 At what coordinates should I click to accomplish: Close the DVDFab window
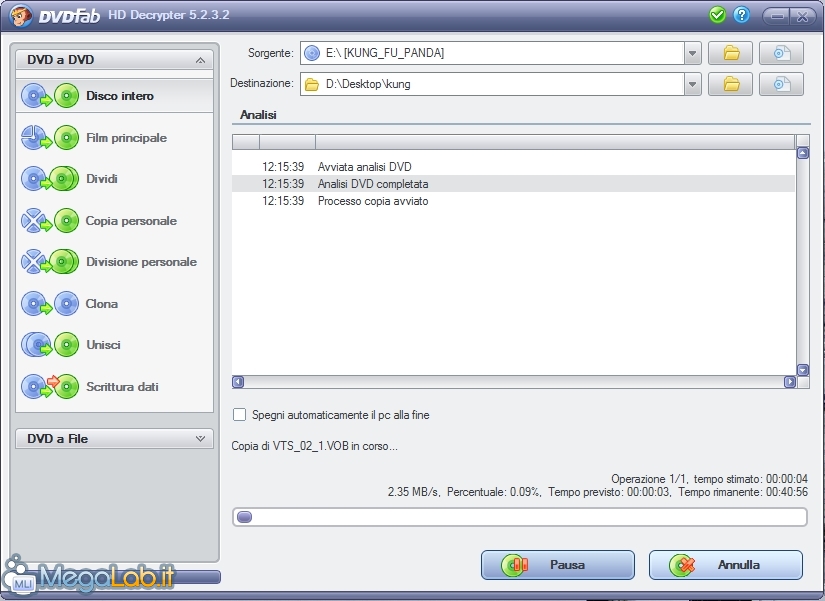coord(803,16)
